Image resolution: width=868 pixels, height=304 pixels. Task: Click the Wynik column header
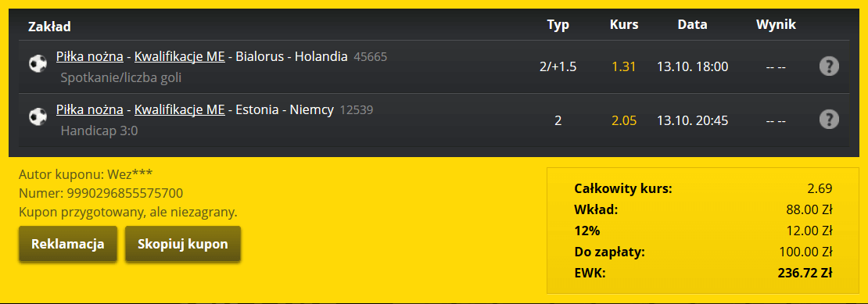click(x=776, y=25)
